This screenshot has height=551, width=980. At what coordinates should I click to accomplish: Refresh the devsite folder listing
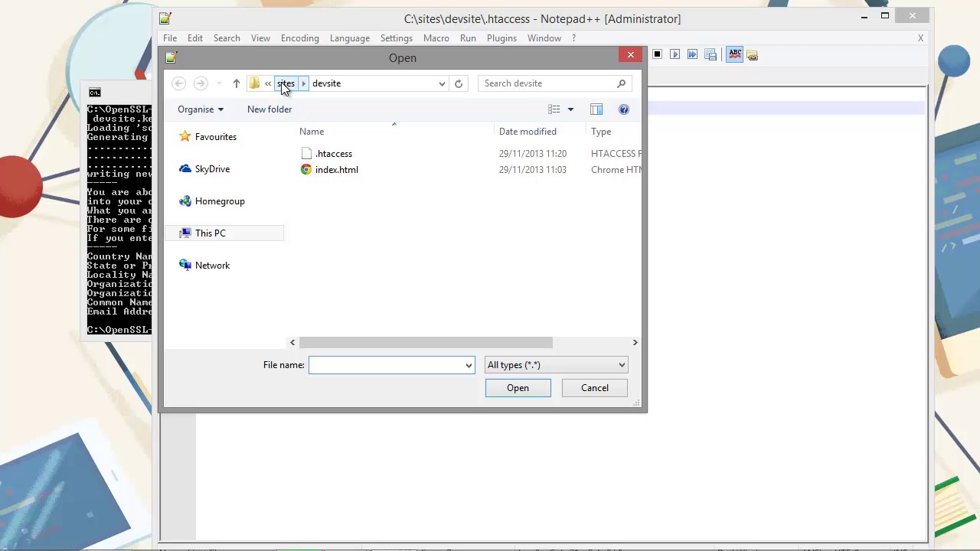click(x=459, y=83)
